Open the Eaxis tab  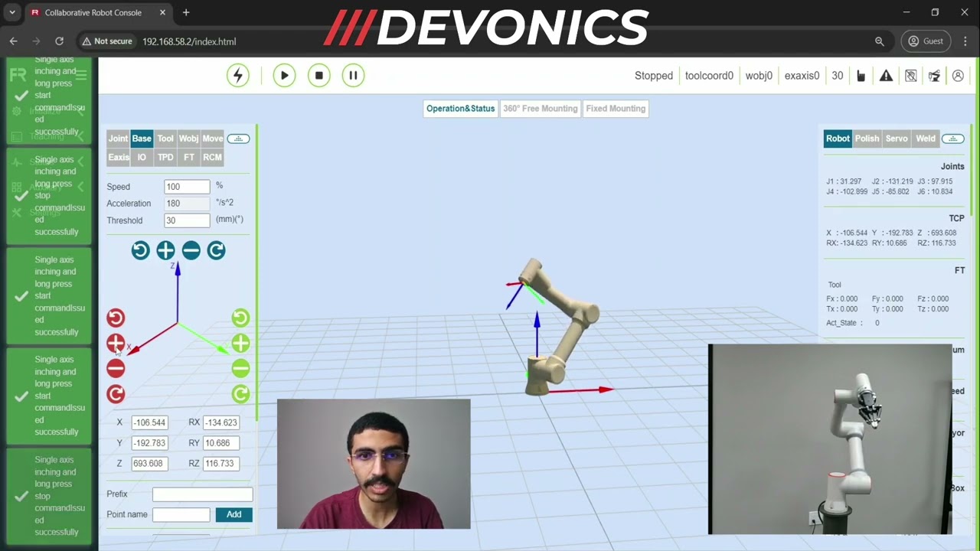click(118, 157)
